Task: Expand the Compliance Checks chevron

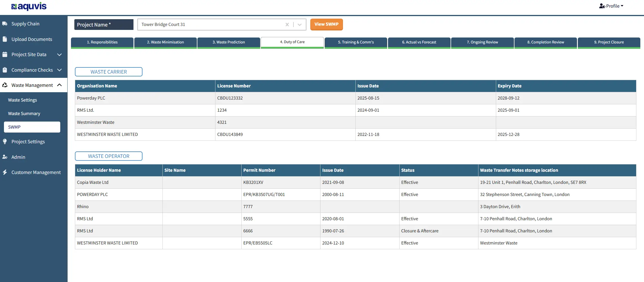Action: click(x=59, y=70)
